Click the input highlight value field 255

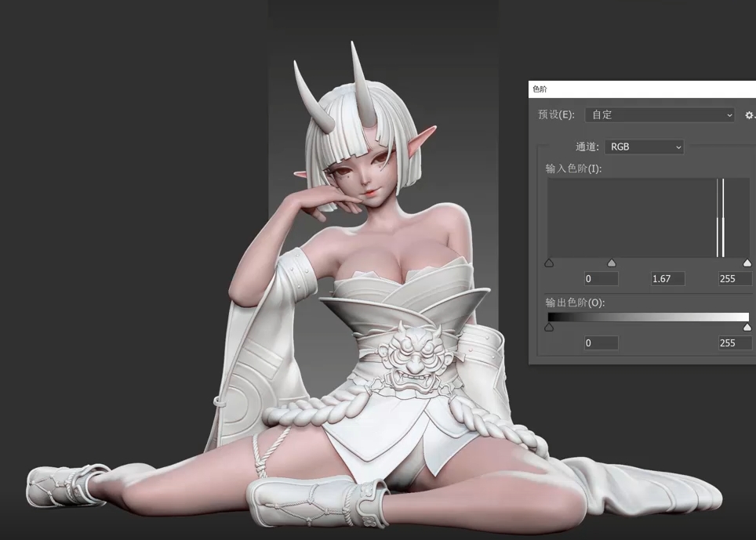click(x=735, y=278)
